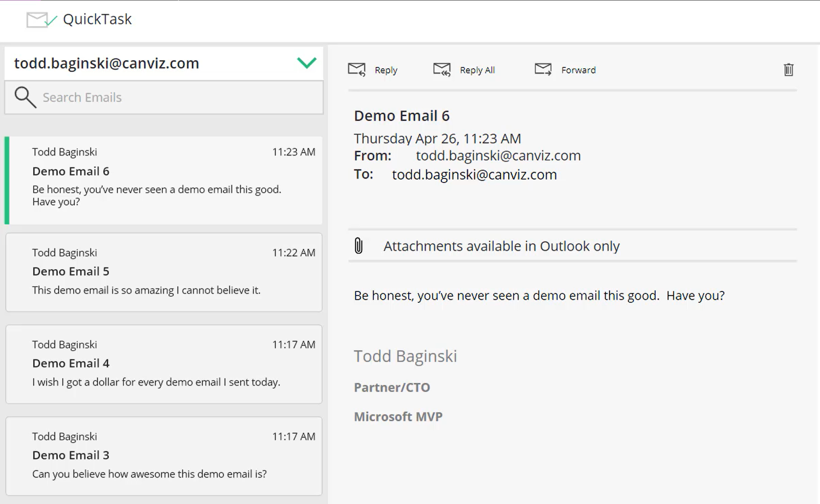Click the From email address link
820x504 pixels.
pyautogui.click(x=498, y=156)
